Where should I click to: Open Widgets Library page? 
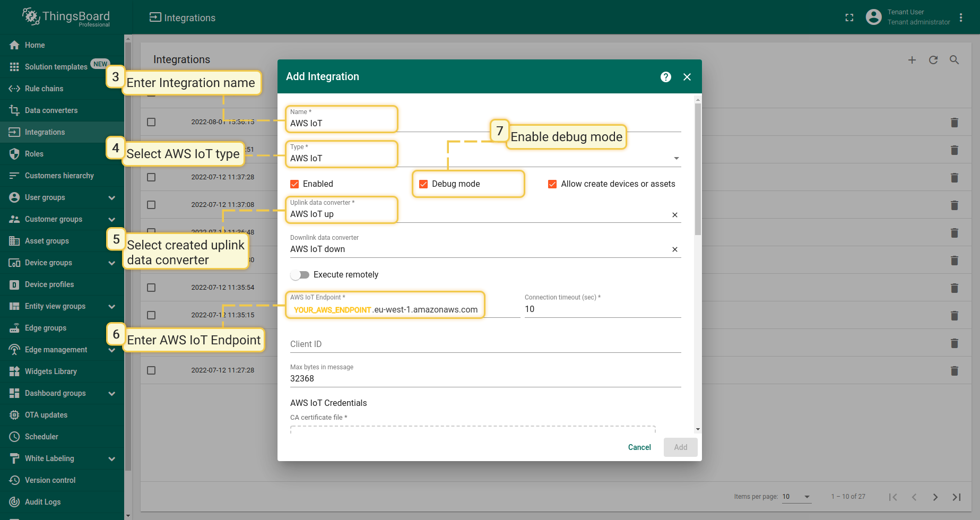(x=62, y=371)
